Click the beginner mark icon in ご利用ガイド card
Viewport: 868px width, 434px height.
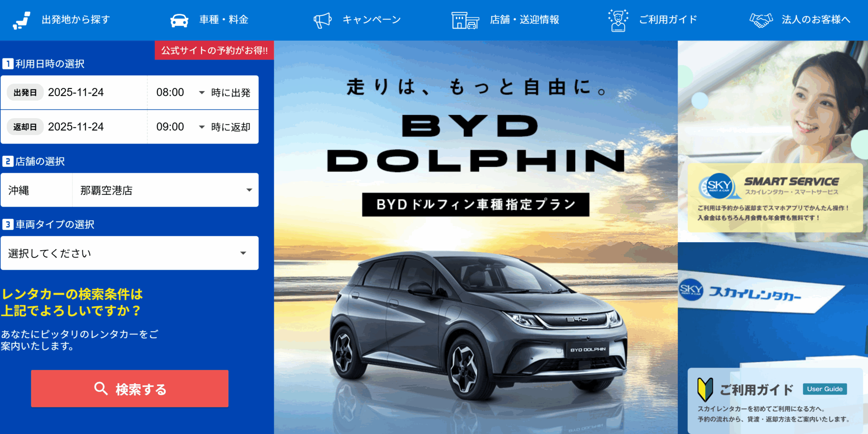(705, 390)
